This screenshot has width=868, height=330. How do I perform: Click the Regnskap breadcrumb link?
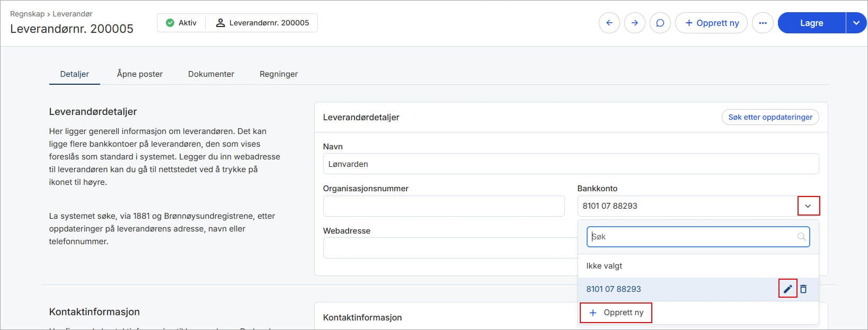tap(27, 14)
